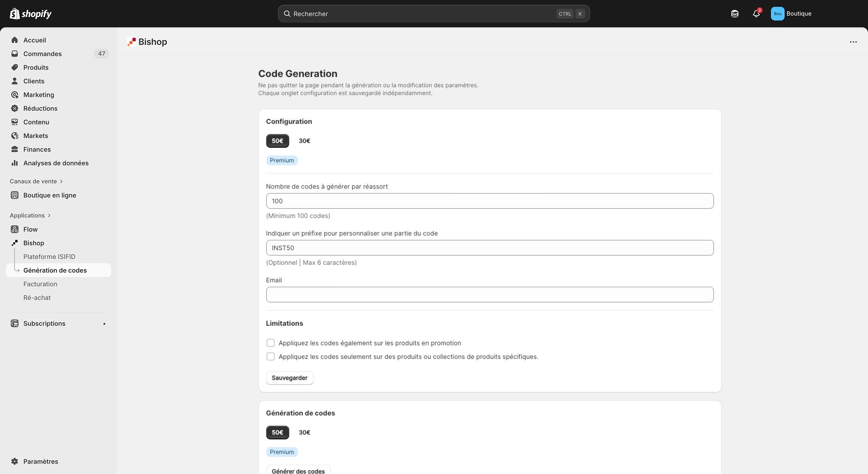Open the notifications bell icon
This screenshot has height=474, width=868.
click(x=756, y=14)
